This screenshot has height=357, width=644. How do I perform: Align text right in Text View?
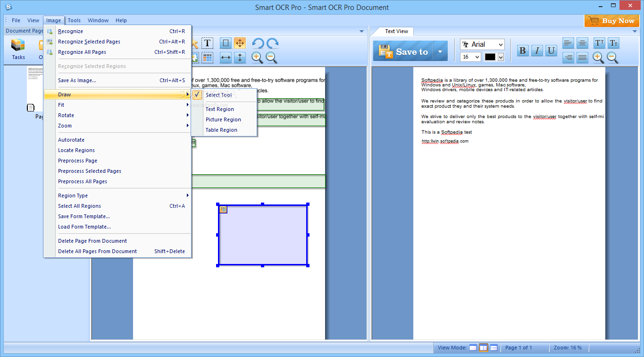pyautogui.click(x=569, y=58)
